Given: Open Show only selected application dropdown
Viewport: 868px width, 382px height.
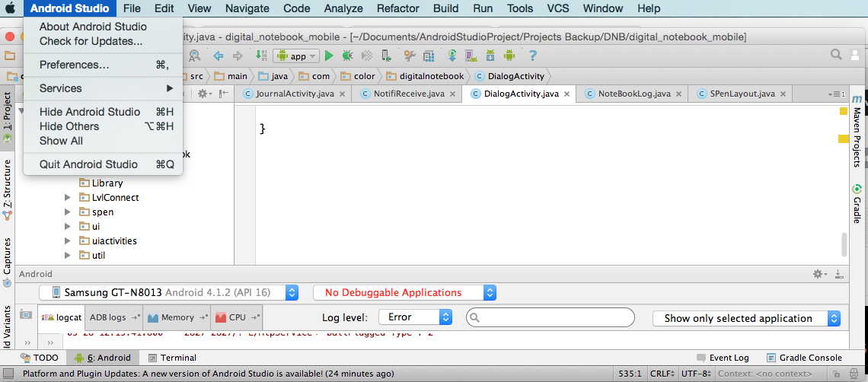Looking at the screenshot, I should (x=746, y=318).
